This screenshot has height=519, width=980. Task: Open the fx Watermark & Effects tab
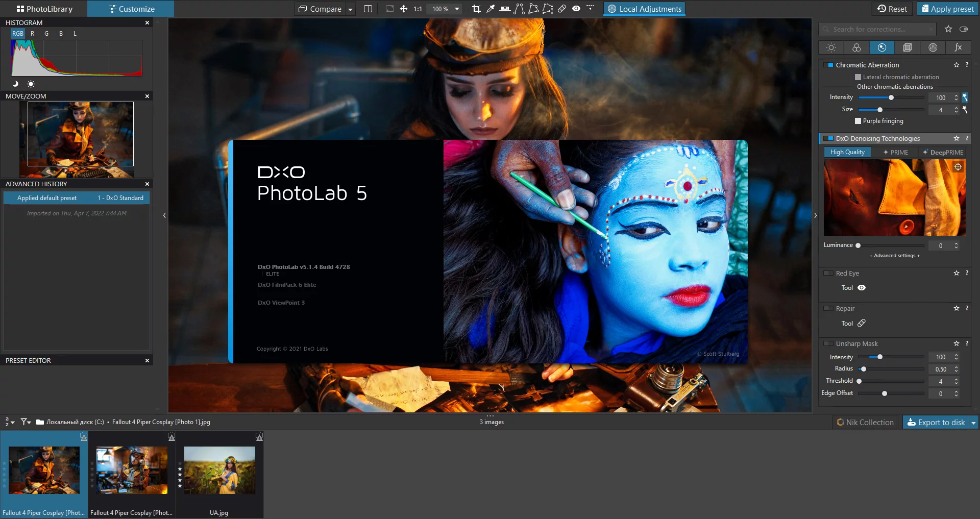[958, 47]
